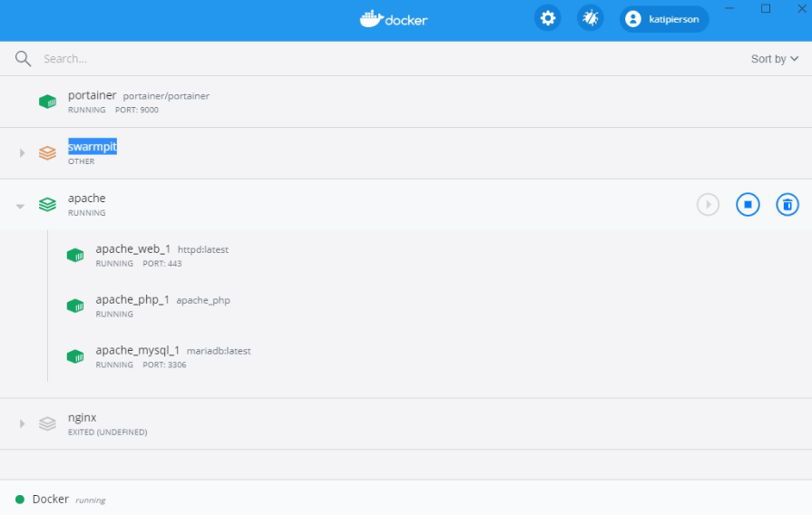The height and width of the screenshot is (515, 812).
Task: Click the swarmpit stack icon
Action: pos(47,153)
